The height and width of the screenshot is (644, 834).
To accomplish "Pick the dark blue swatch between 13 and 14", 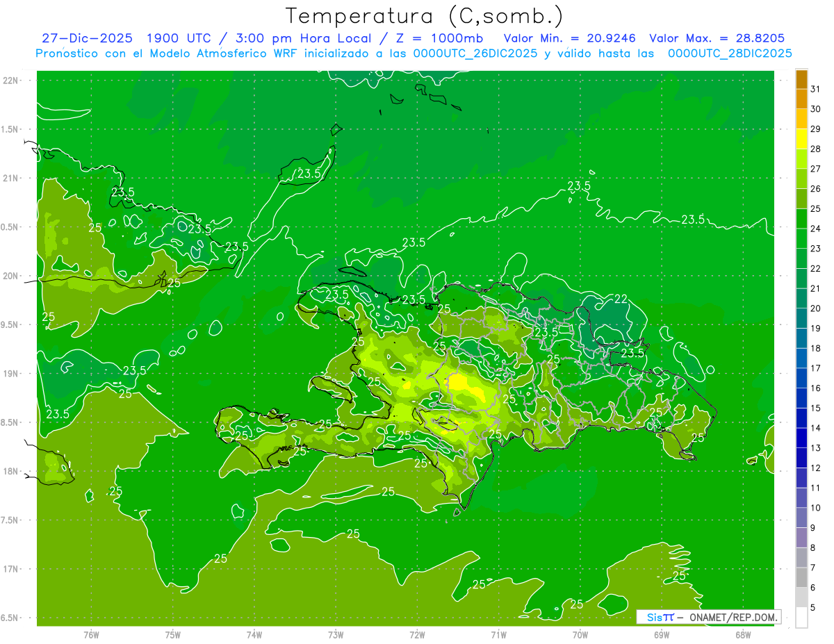I will (801, 438).
